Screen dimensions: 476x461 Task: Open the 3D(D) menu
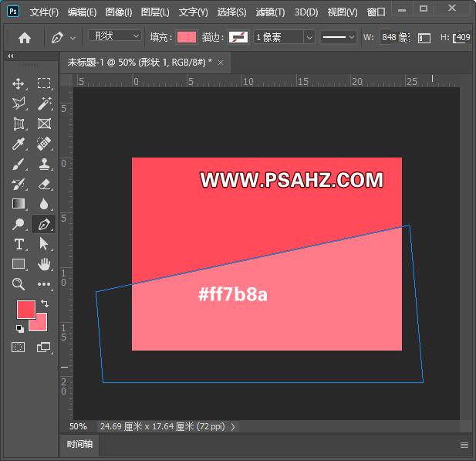coord(306,12)
